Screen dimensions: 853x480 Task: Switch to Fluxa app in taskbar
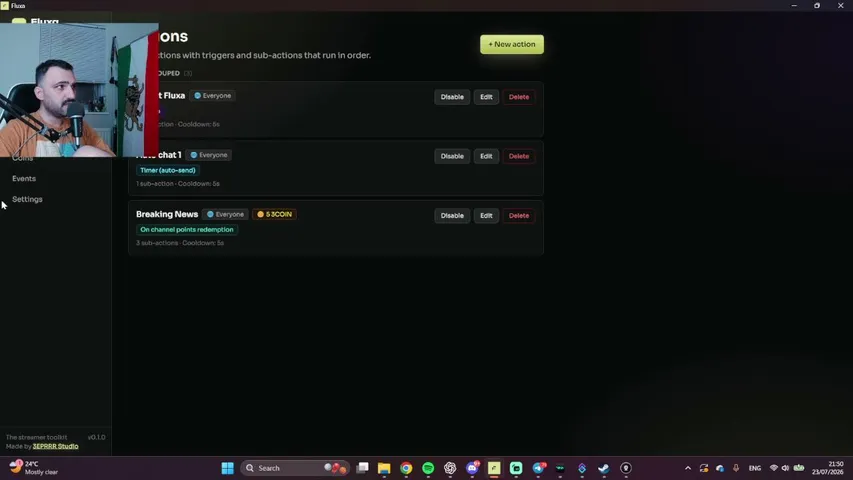click(494, 468)
